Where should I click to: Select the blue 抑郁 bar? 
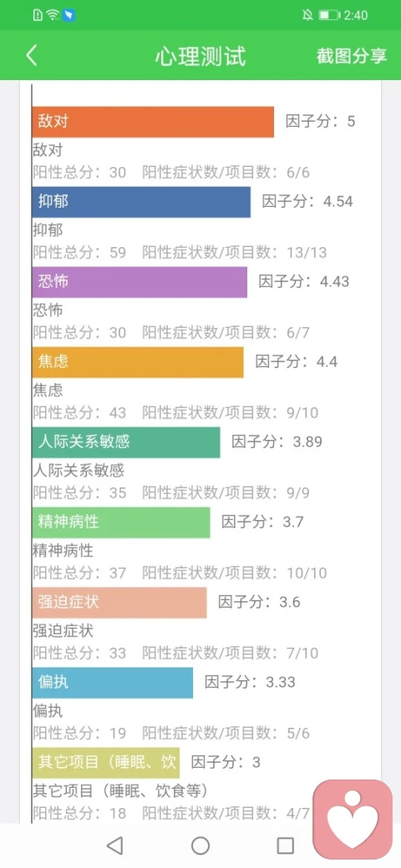(141, 202)
